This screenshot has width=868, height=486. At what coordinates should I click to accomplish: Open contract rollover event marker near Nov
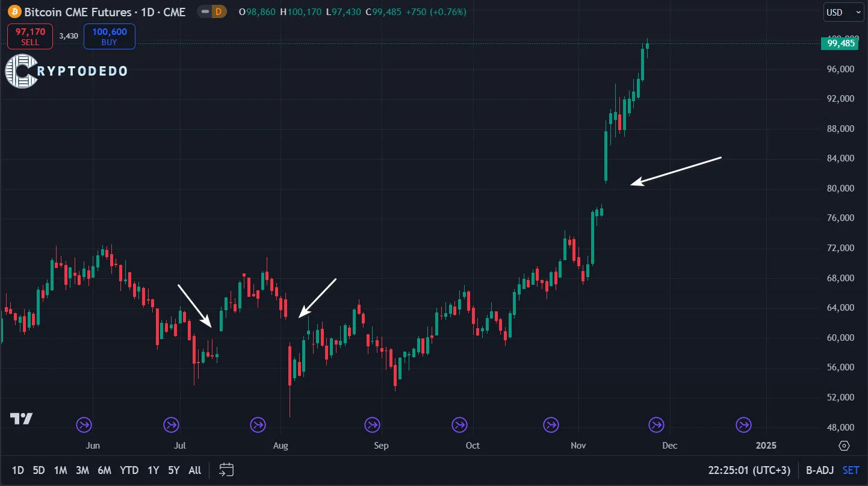pyautogui.click(x=551, y=425)
